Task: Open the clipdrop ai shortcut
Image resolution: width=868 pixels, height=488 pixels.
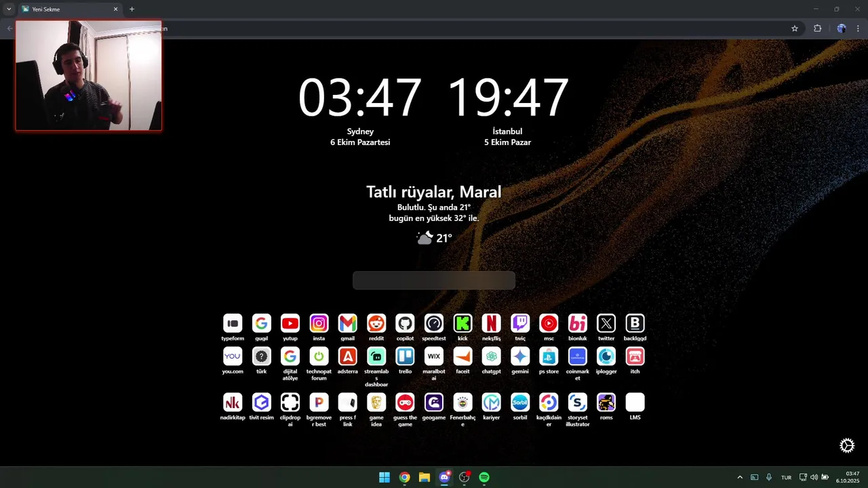Action: click(x=290, y=402)
